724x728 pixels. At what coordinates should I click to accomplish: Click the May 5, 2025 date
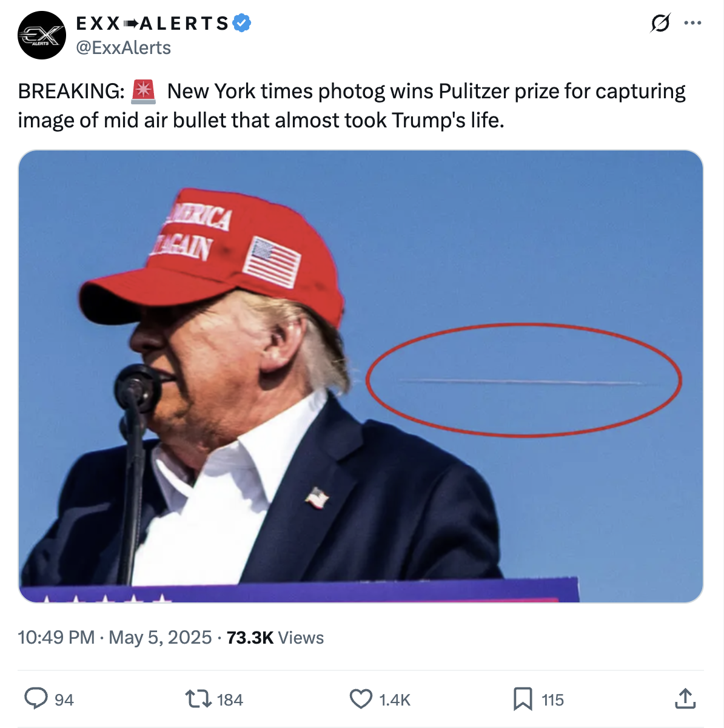(x=160, y=638)
